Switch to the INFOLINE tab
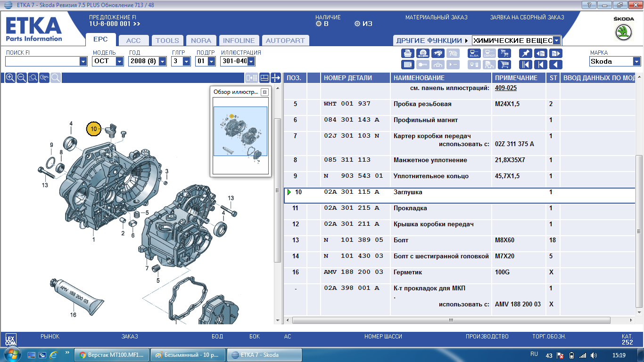644x362 pixels. point(239,41)
